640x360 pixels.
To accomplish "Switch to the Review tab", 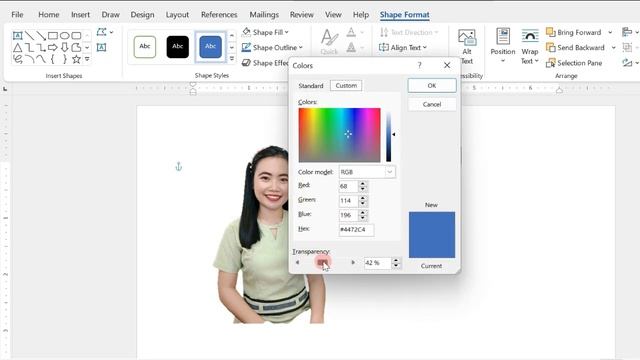I will [x=302, y=15].
